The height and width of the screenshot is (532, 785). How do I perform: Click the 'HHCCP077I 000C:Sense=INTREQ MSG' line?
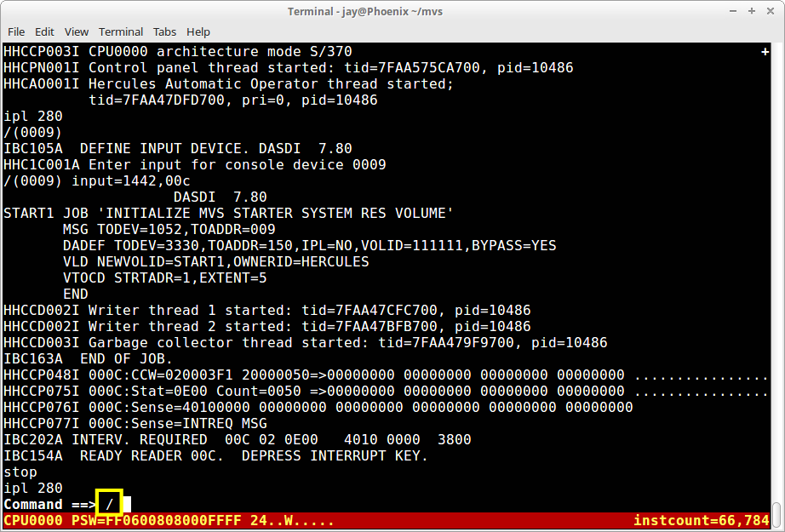pyautogui.click(x=135, y=423)
